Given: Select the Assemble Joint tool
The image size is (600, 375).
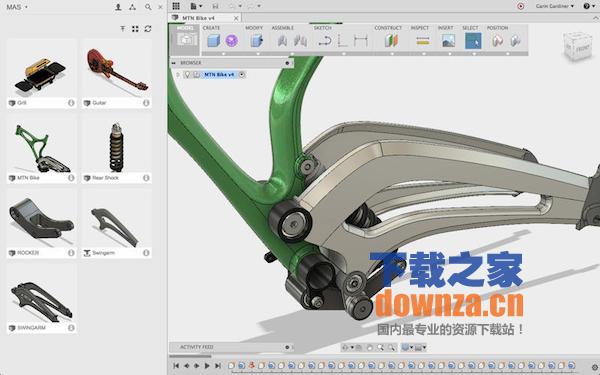Looking at the screenshot, I should pos(300,41).
